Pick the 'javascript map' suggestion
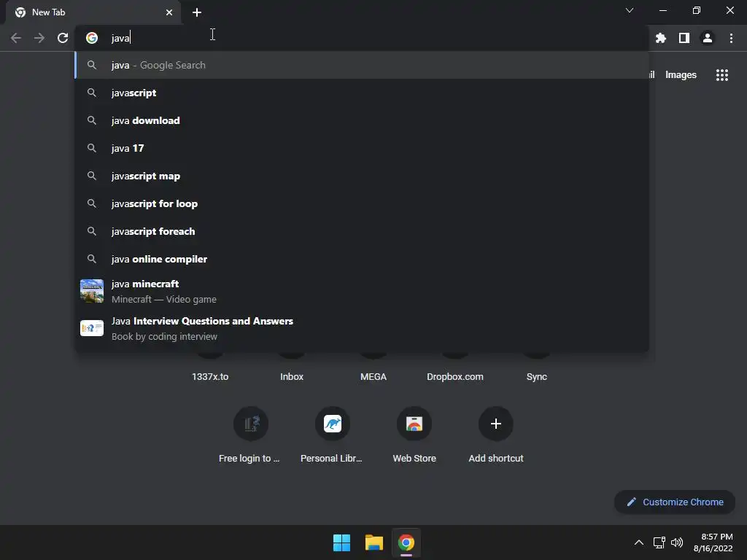 click(x=362, y=176)
